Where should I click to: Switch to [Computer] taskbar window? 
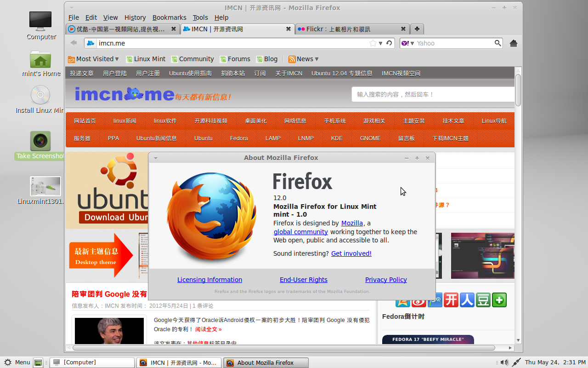pyautogui.click(x=92, y=362)
